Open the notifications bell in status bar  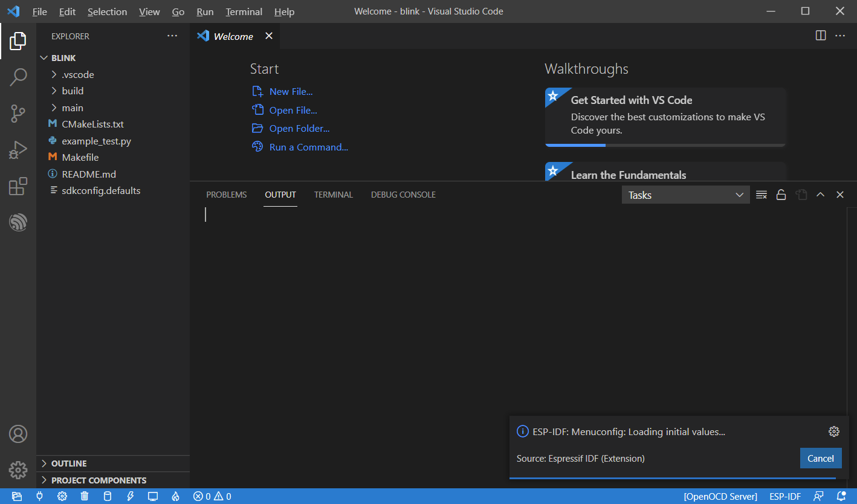(x=841, y=497)
